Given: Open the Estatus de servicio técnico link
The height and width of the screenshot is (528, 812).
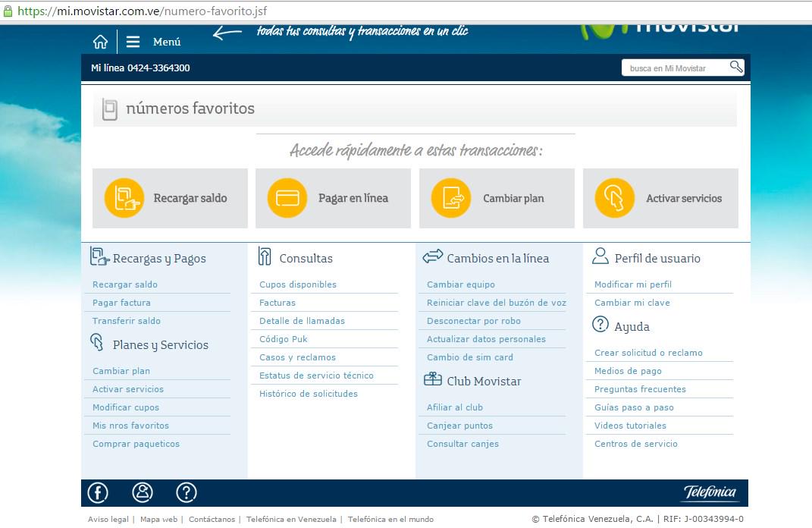Looking at the screenshot, I should pyautogui.click(x=316, y=376).
